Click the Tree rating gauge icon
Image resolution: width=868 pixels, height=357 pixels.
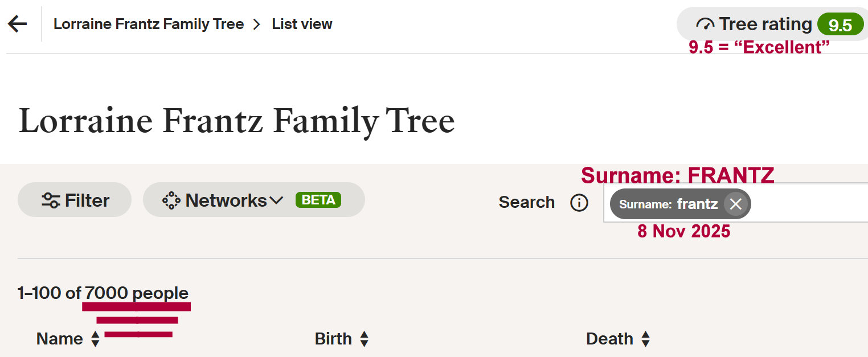pos(705,24)
